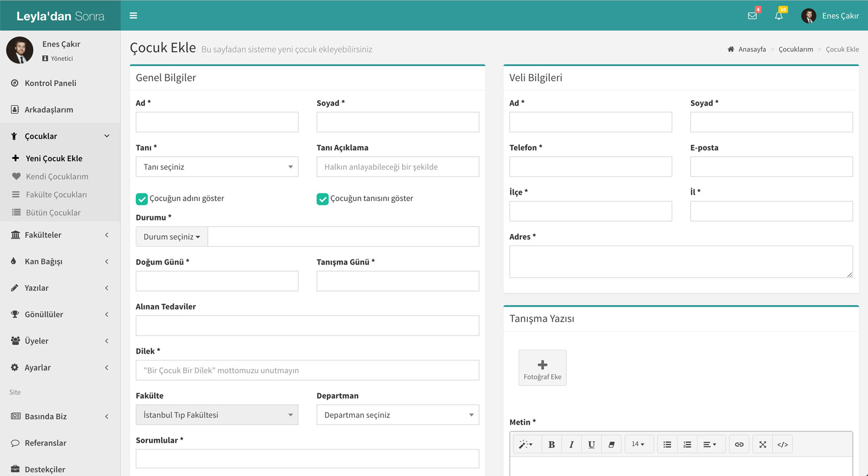The height and width of the screenshot is (476, 868).
Task: Expand the Üyeler sidebar section
Action: [60, 341]
